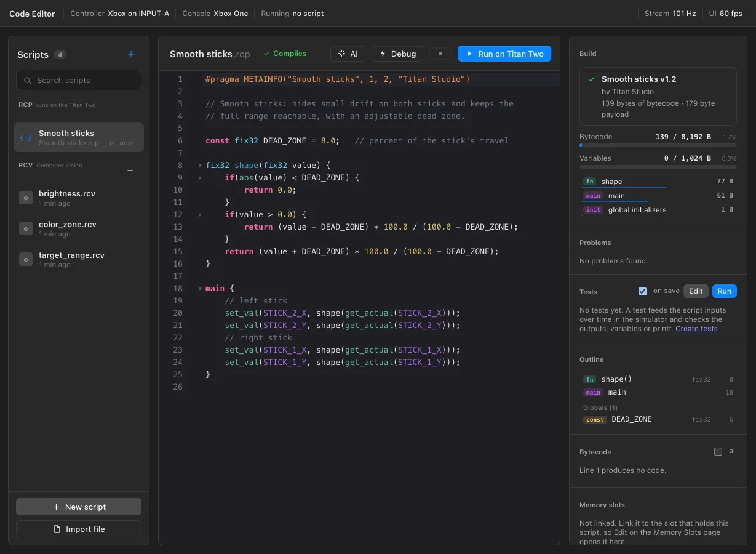The height and width of the screenshot is (554, 756).
Task: Click the main badge in Outline
Action: coord(593,392)
